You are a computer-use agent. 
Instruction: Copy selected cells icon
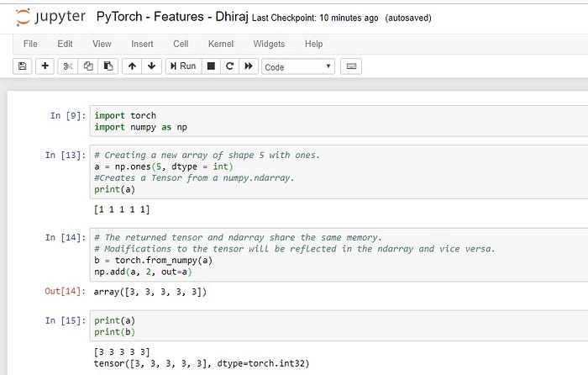point(88,66)
